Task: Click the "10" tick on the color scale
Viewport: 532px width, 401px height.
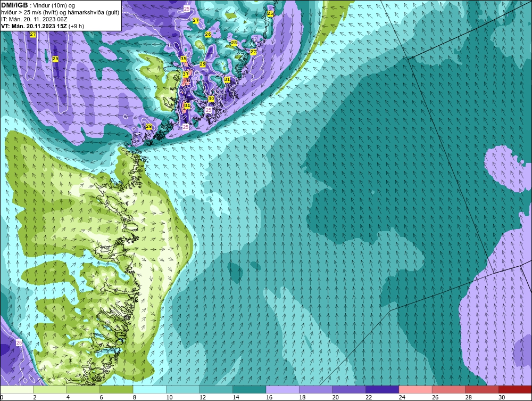Action: coord(169,397)
